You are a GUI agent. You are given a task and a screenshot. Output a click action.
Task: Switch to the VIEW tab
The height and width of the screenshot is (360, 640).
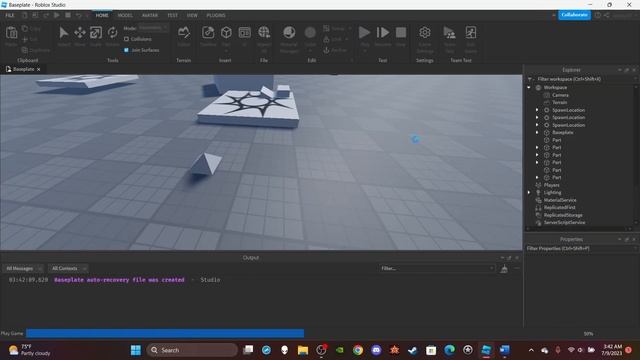[x=192, y=15]
